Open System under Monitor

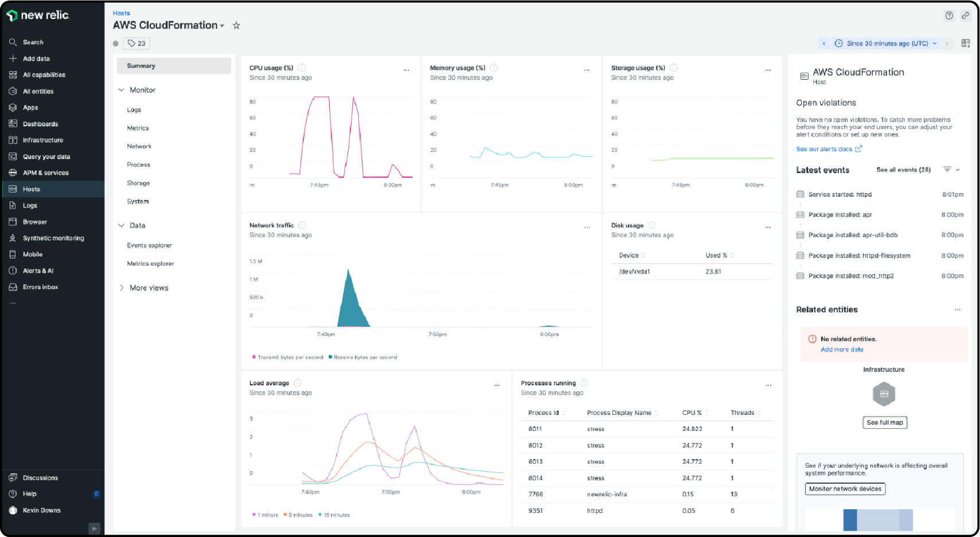tap(138, 202)
